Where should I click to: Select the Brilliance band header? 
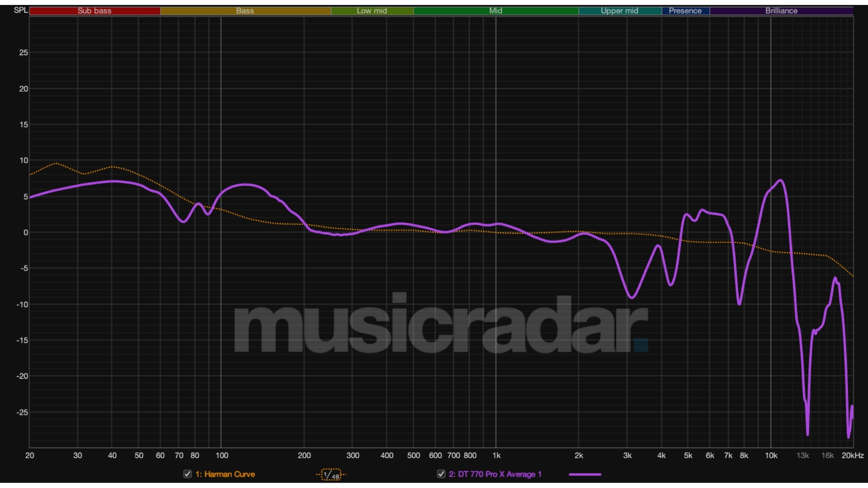click(782, 10)
